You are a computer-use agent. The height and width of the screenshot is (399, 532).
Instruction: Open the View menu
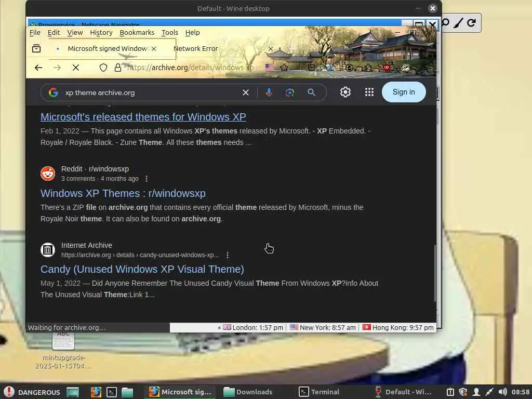(x=75, y=33)
